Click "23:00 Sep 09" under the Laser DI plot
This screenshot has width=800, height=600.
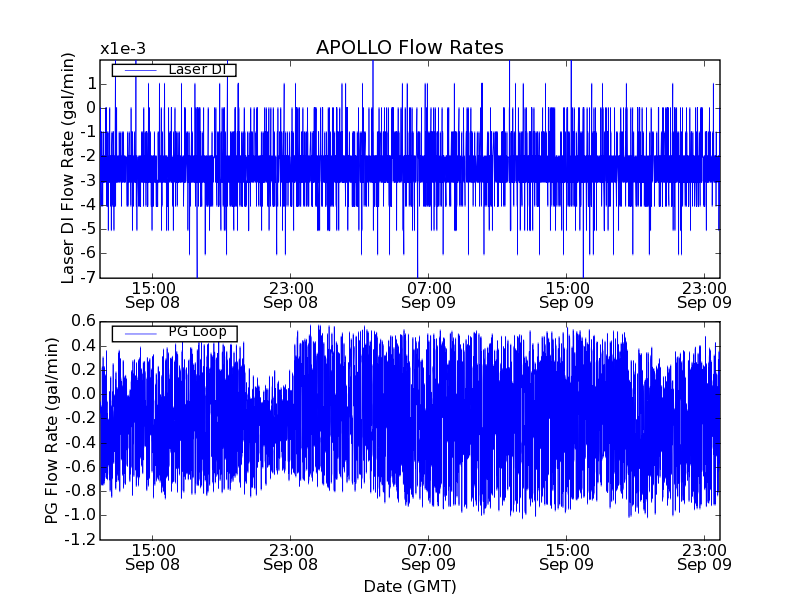tap(704, 295)
